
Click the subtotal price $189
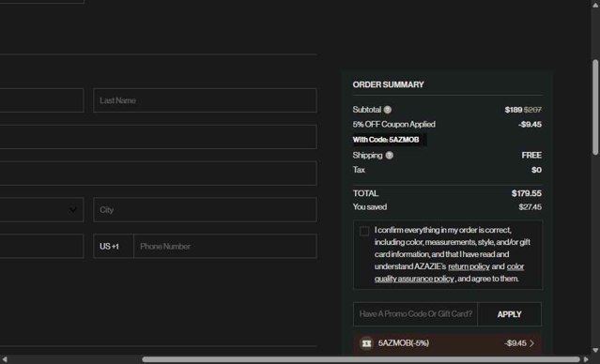[513, 110]
